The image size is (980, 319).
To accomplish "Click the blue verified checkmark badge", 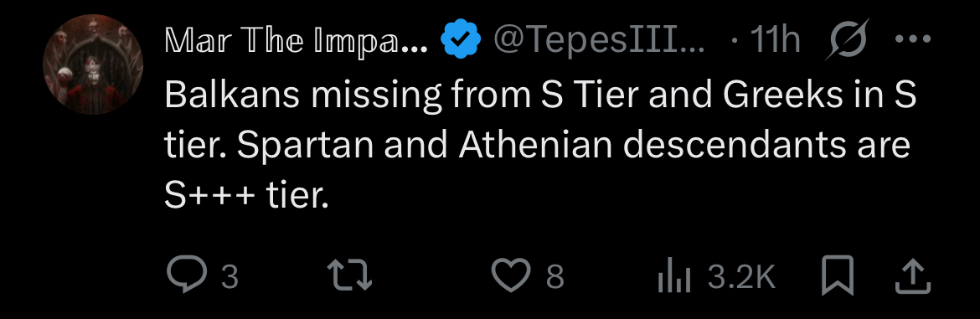I will [x=461, y=39].
